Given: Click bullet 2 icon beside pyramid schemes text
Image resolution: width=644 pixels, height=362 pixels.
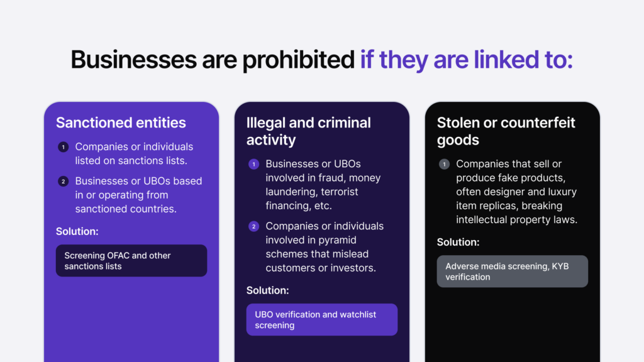Looking at the screenshot, I should (x=254, y=226).
